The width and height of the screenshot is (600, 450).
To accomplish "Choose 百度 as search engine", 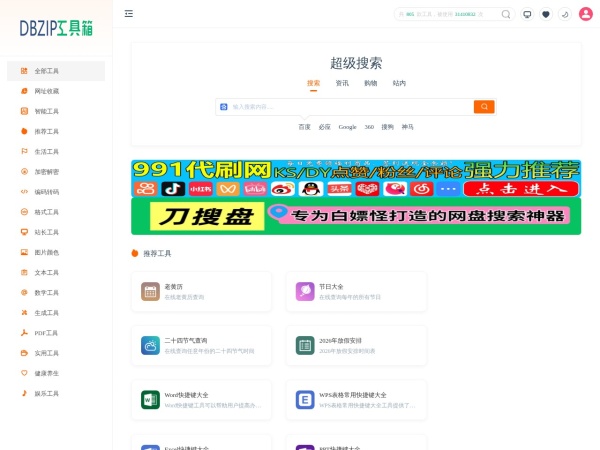I will (305, 127).
